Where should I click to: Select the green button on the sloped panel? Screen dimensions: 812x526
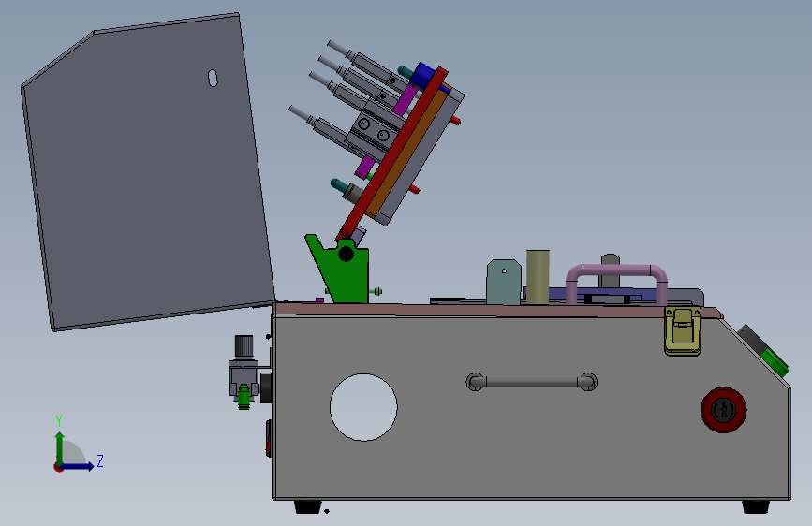coord(775,361)
